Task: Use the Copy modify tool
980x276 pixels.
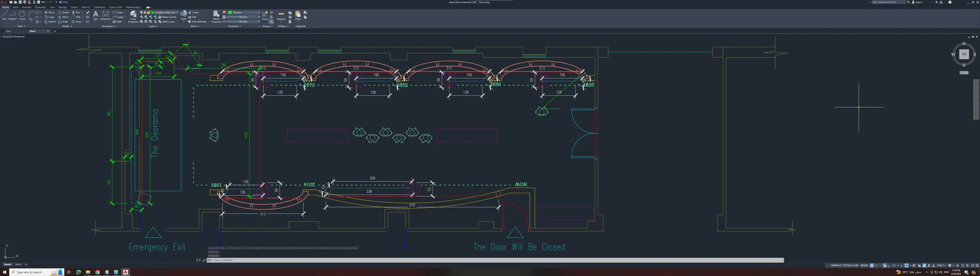Action: pos(49,17)
